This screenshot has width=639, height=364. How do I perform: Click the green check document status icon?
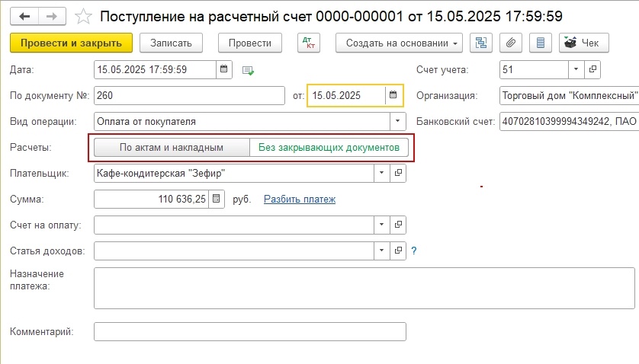(248, 70)
